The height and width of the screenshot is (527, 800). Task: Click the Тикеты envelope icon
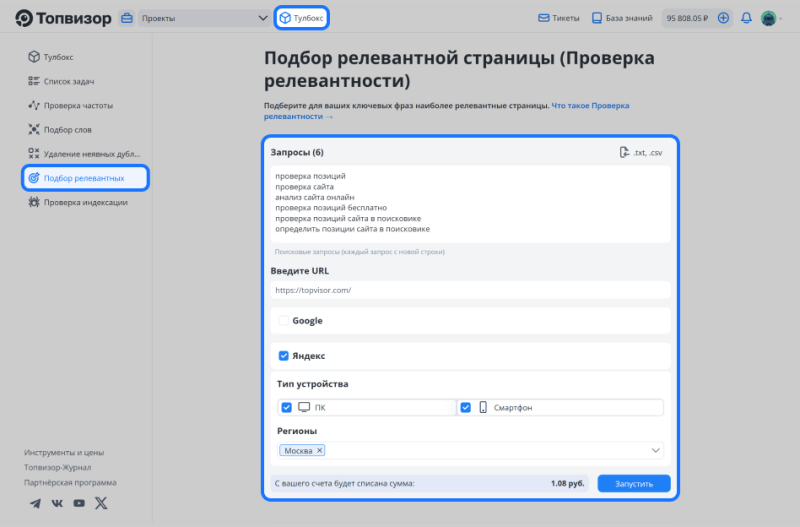[544, 18]
